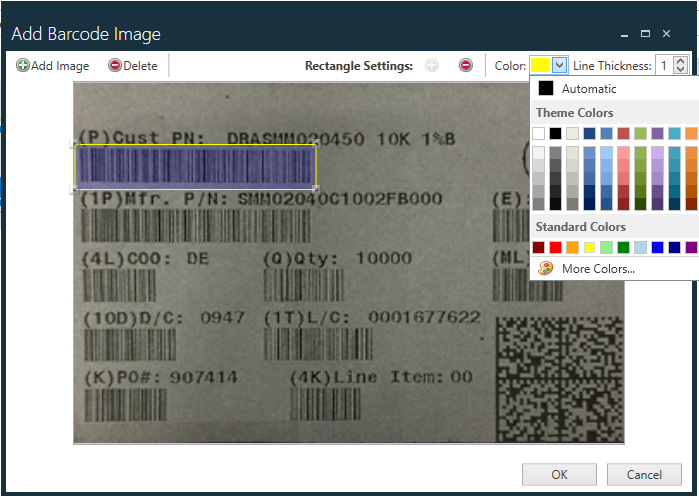
Task: Open More Colors palette option
Action: 597,268
